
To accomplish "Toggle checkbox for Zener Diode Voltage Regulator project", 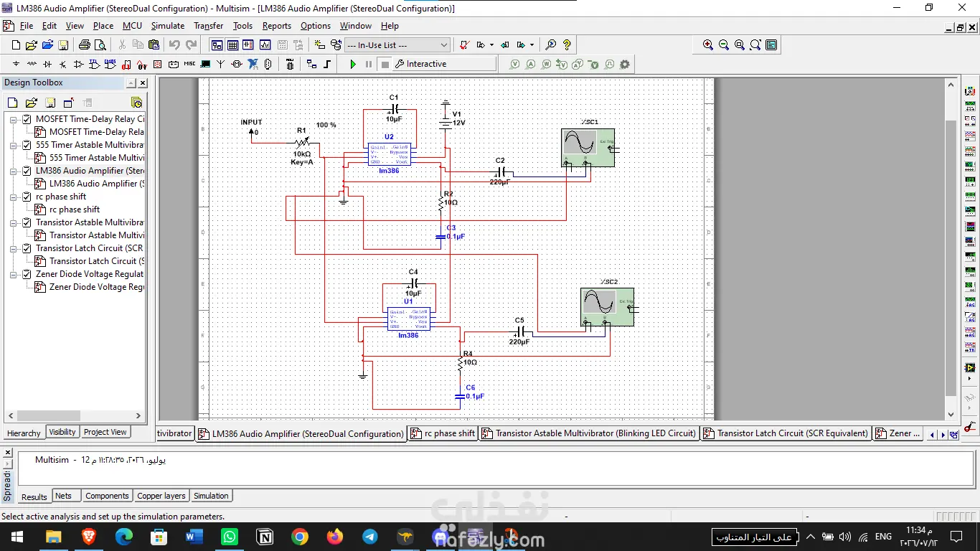I will click(27, 274).
